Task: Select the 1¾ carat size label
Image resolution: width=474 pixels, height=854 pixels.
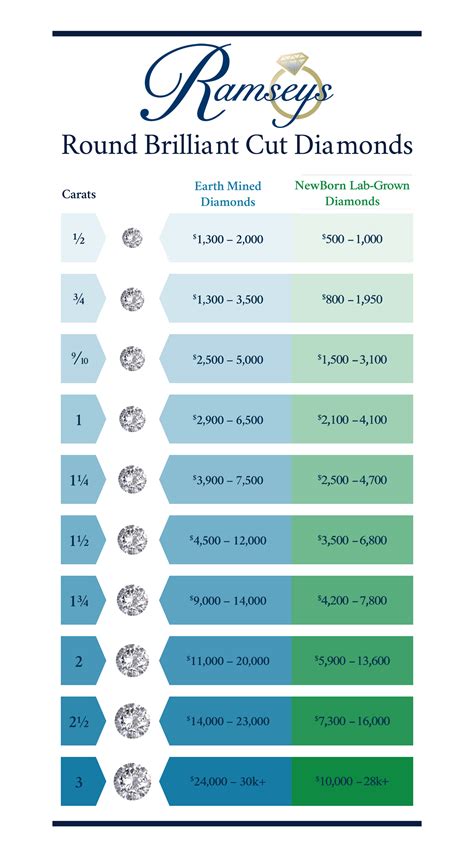Action: (78, 601)
